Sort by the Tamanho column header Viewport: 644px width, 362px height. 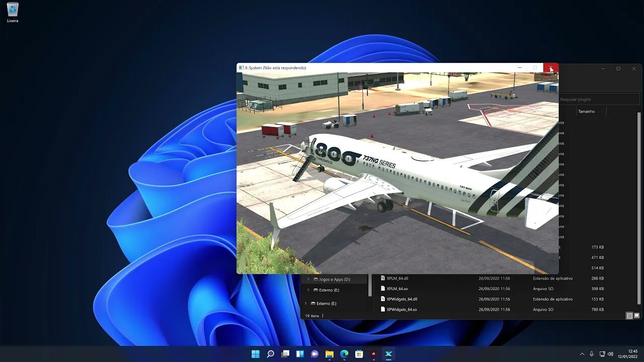[x=587, y=111]
